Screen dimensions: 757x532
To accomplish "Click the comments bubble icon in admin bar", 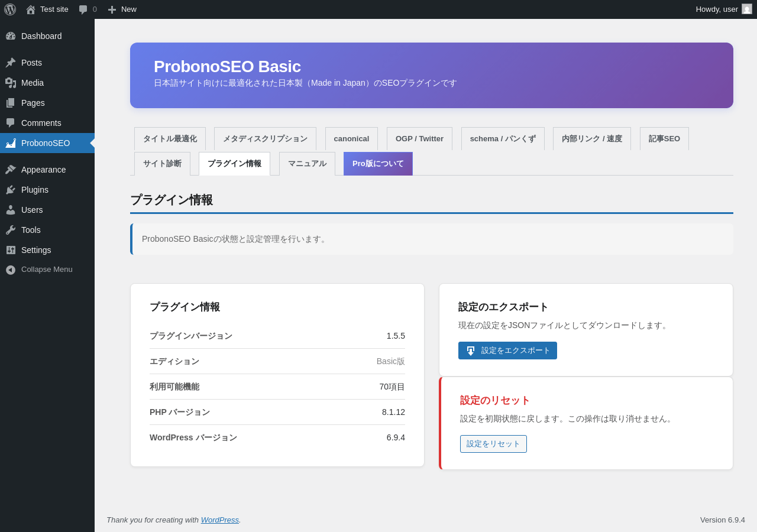I will click(83, 9).
